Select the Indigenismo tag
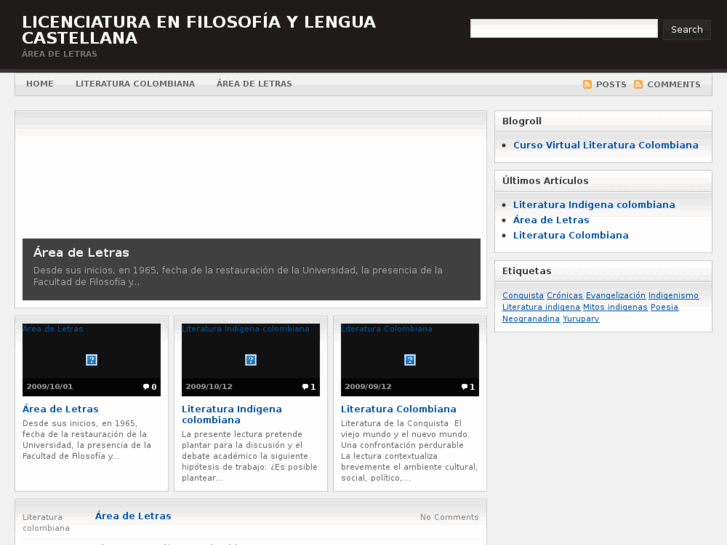Screen dimensions: 727x545 point(673,295)
